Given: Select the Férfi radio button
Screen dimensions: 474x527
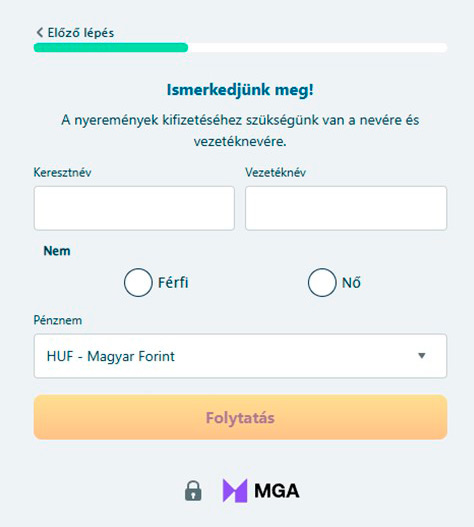Looking at the screenshot, I should pyautogui.click(x=138, y=282).
